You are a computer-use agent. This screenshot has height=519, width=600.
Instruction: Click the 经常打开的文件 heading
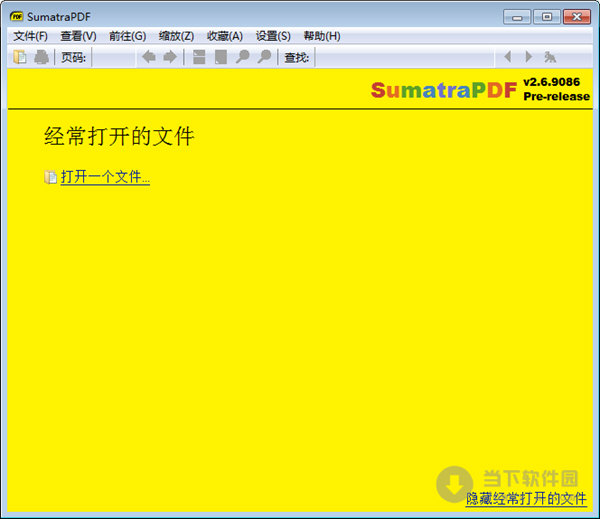tap(119, 136)
